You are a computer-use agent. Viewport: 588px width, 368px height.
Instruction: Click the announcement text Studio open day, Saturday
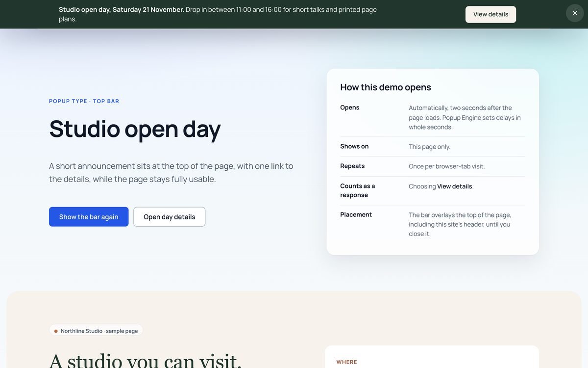click(x=218, y=14)
